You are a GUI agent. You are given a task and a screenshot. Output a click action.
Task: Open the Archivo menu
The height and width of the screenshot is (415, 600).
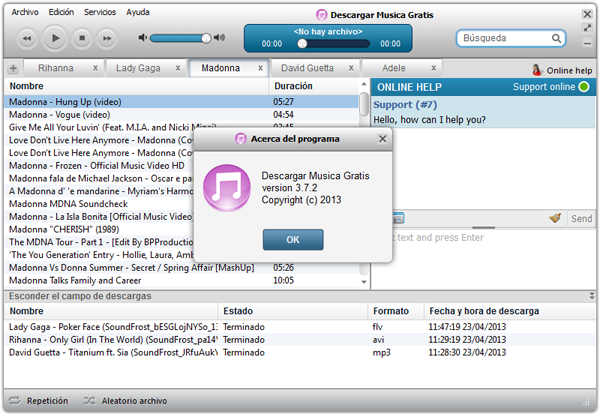pos(25,12)
